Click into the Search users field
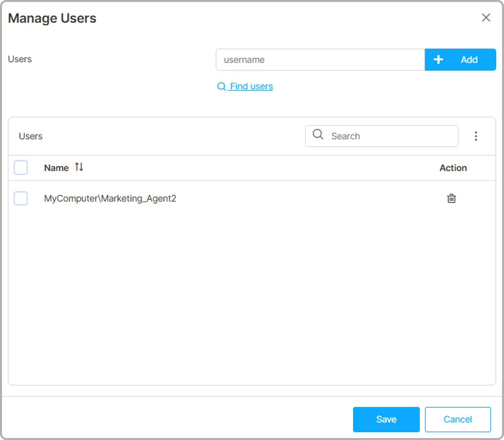The width and height of the screenshot is (504, 440). tap(392, 136)
